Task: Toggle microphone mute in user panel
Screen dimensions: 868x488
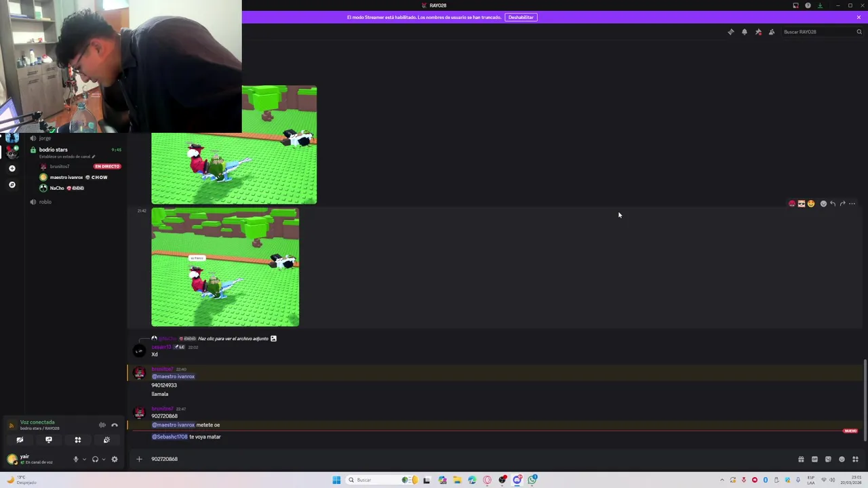Action: (76, 459)
